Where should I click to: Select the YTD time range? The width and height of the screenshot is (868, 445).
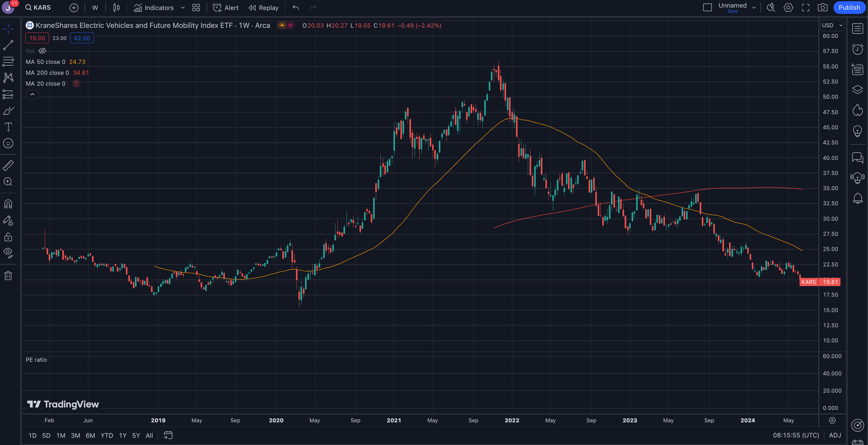coord(107,436)
